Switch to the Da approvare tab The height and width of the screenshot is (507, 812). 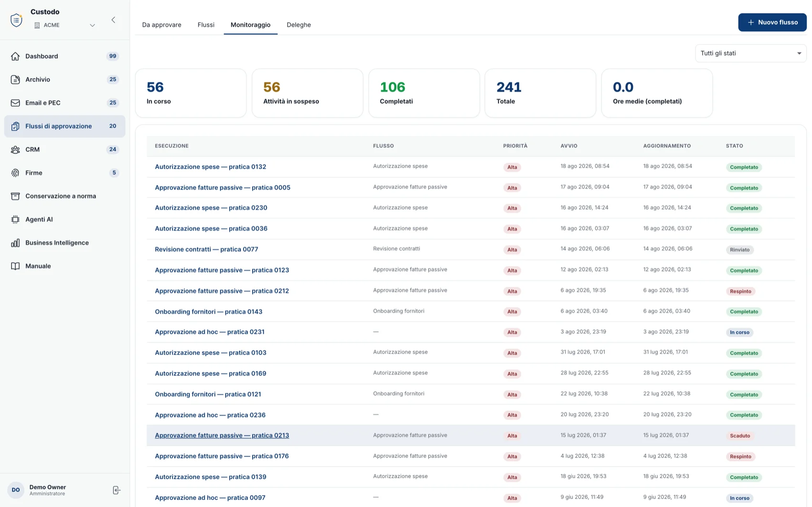point(161,25)
